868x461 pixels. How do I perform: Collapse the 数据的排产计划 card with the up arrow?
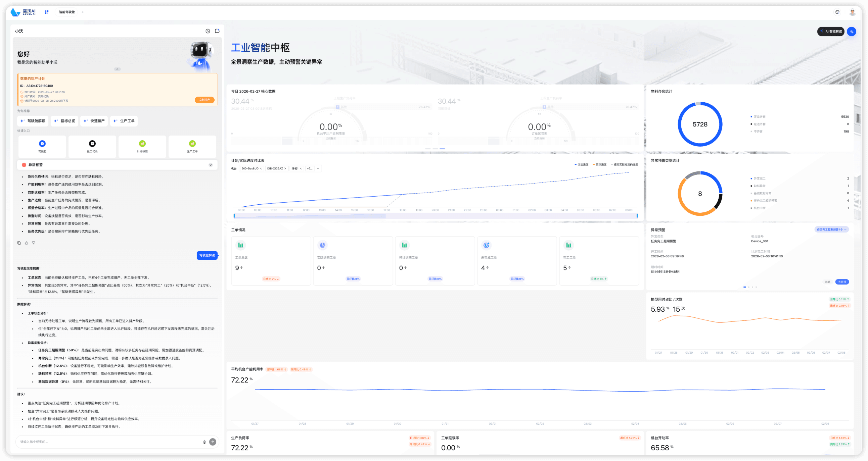tap(117, 69)
